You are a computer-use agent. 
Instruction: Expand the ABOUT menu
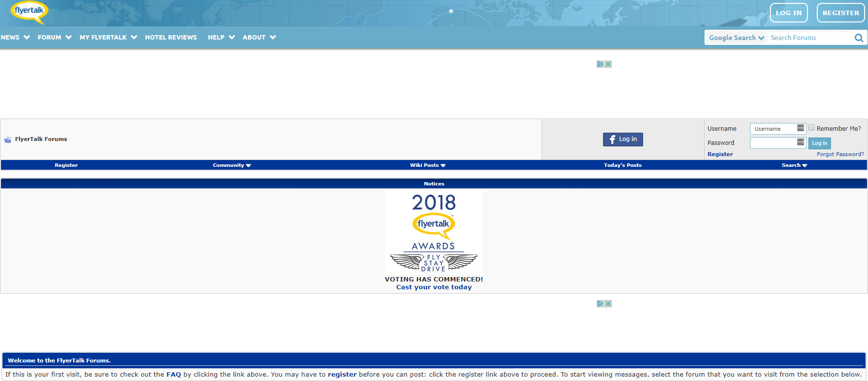point(259,38)
